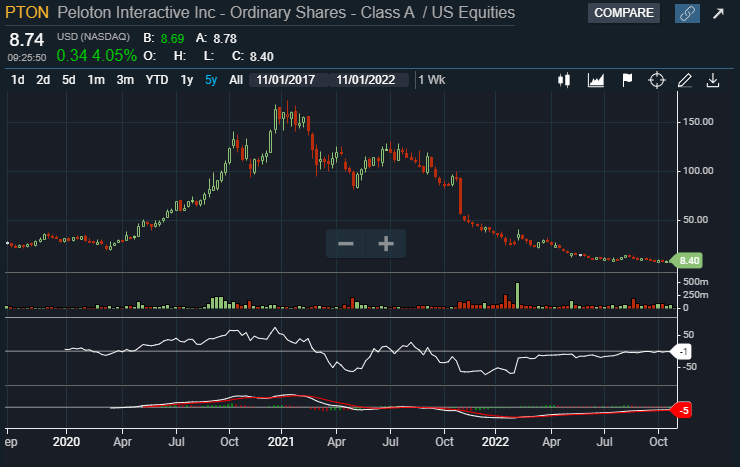
Task: Click the bid price 8.69
Action: (172, 39)
